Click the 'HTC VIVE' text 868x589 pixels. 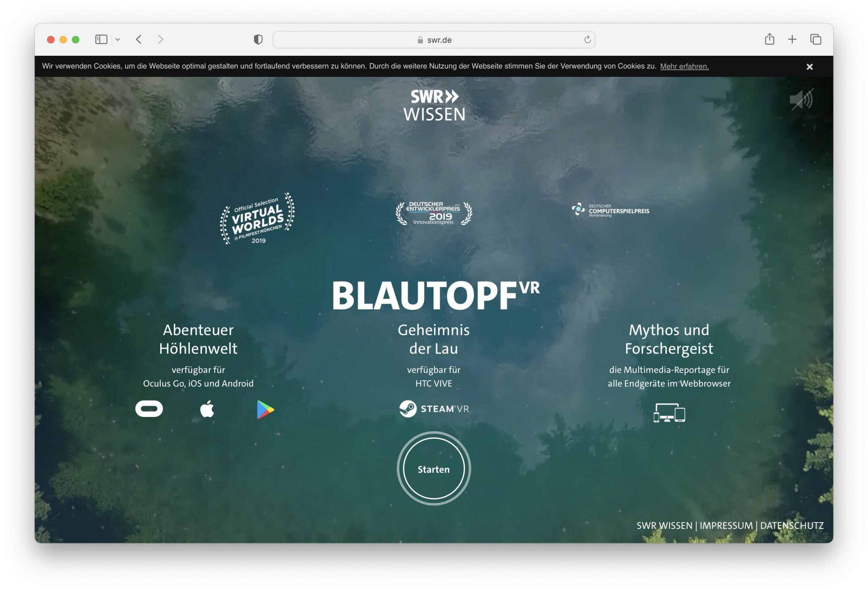tap(434, 383)
